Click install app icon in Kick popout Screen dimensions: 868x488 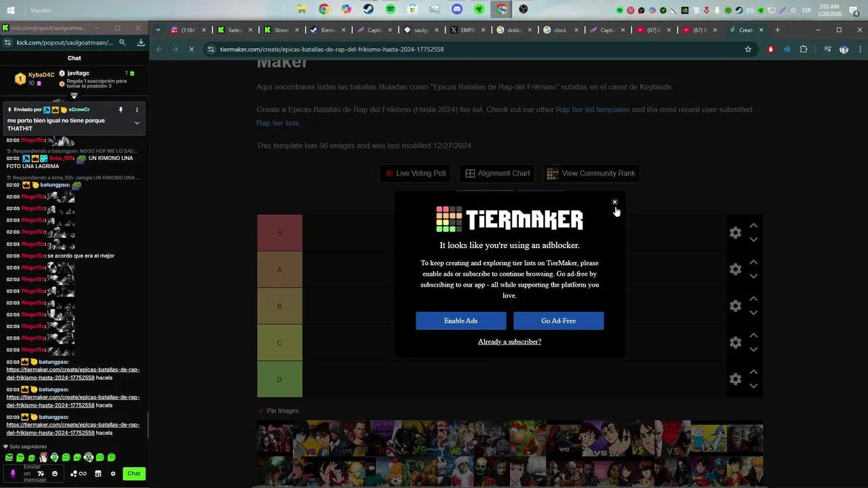(140, 42)
